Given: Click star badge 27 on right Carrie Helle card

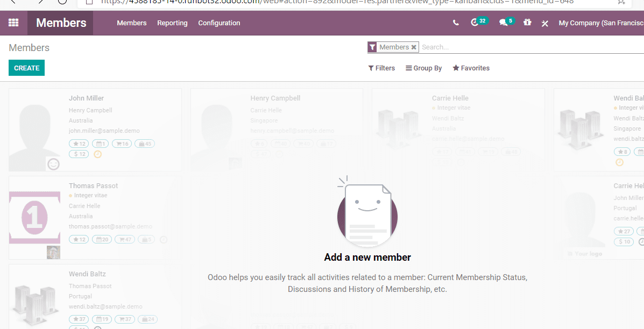Looking at the screenshot, I should click(x=624, y=231).
